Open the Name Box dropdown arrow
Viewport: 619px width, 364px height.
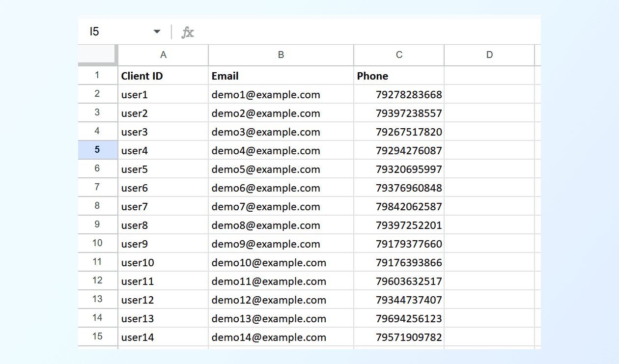(x=157, y=32)
